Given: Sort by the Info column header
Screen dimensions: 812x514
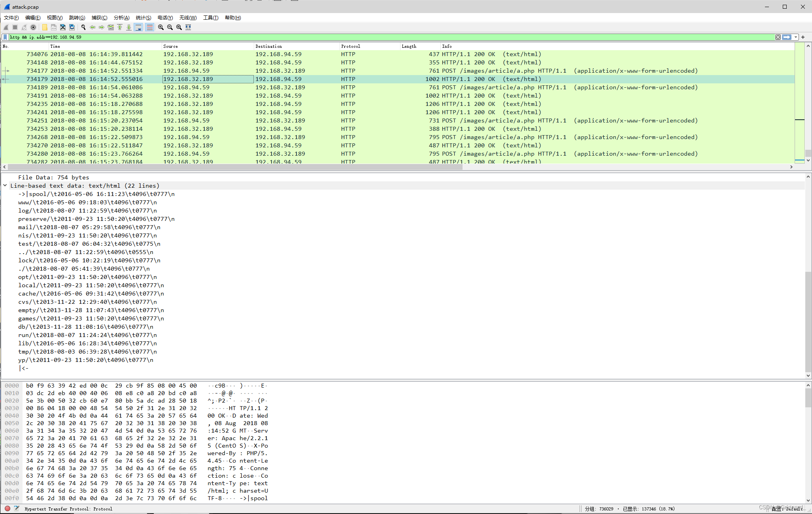Looking at the screenshot, I should [617, 46].
